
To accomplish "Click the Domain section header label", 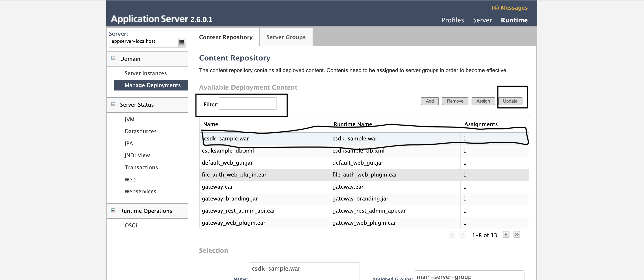I will click(x=130, y=59).
